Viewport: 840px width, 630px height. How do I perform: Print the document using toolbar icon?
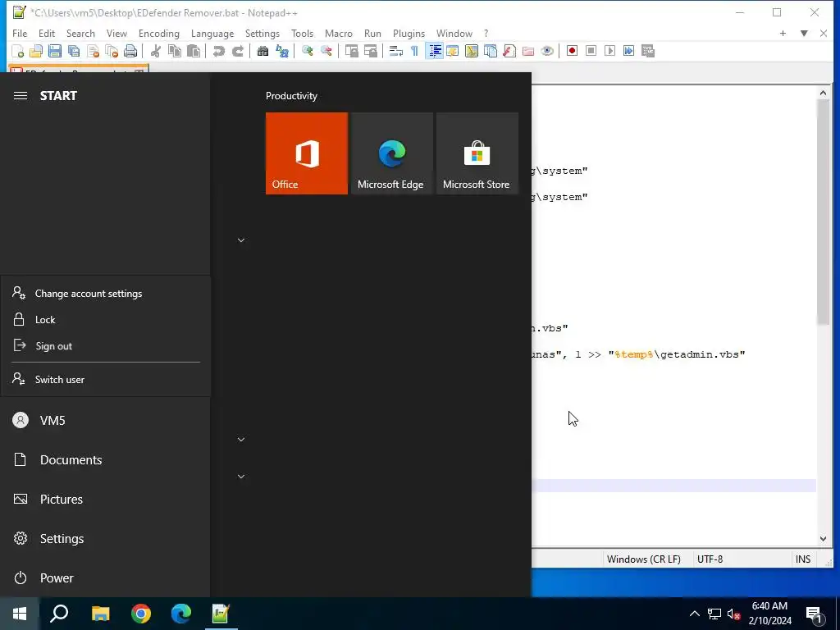click(130, 51)
